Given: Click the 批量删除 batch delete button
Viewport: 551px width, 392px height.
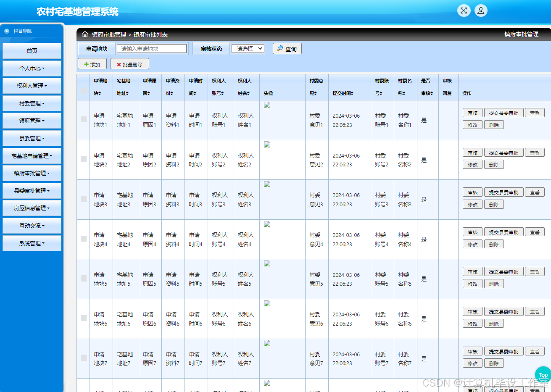Looking at the screenshot, I should (130, 64).
